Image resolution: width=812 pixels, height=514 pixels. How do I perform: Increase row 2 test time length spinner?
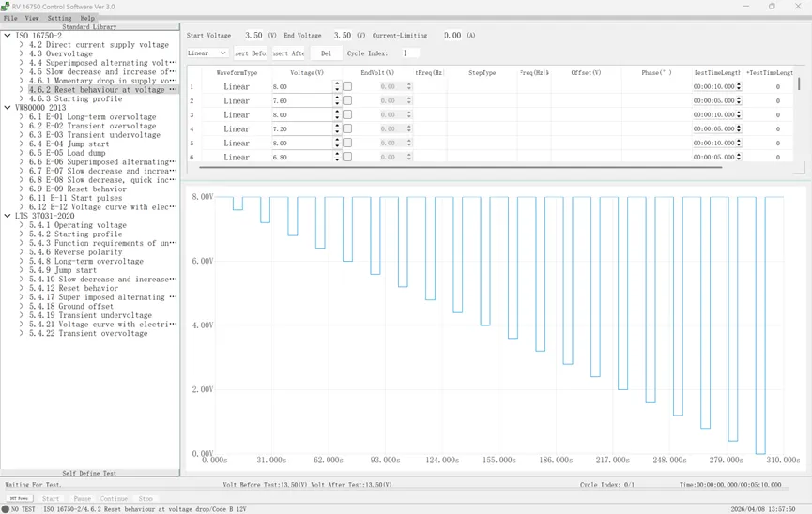[x=739, y=98]
